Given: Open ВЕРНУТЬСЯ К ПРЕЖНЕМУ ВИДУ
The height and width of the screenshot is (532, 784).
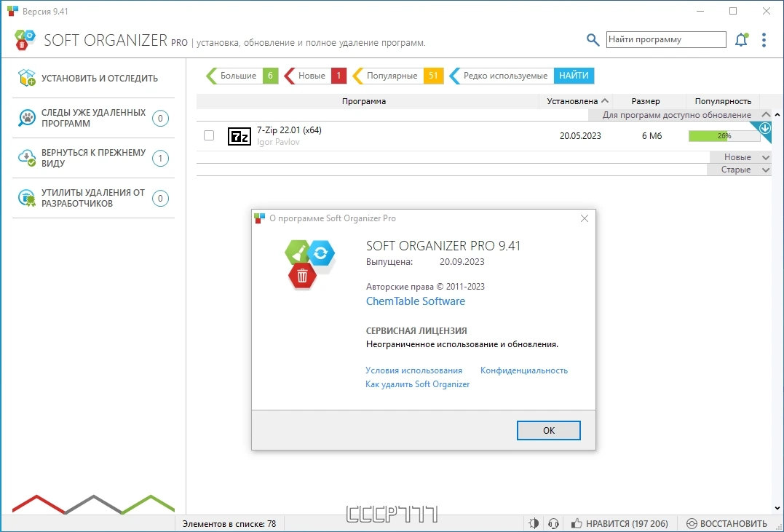Looking at the screenshot, I should pos(93,158).
